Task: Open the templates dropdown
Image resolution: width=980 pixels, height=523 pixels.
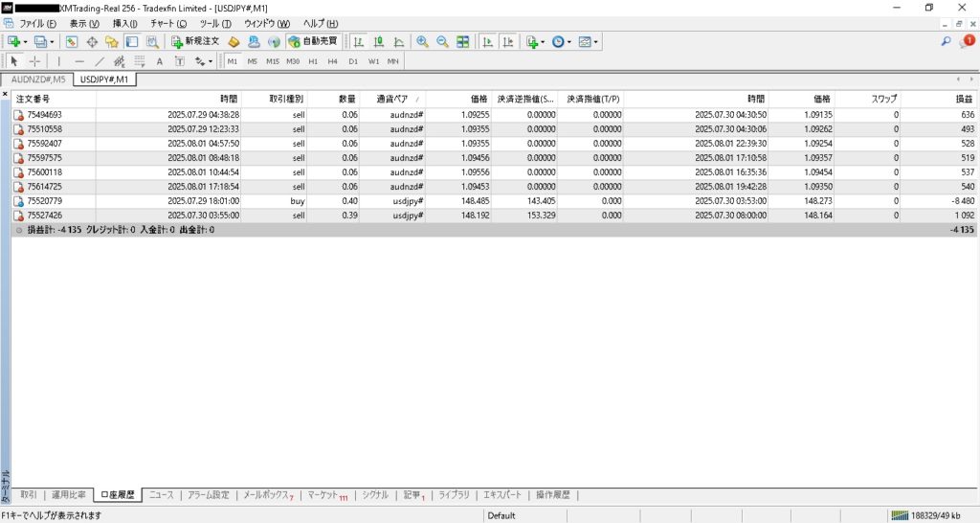Action: point(597,42)
